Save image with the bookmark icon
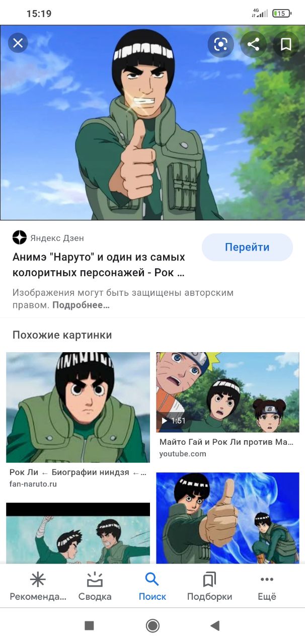The width and height of the screenshot is (305, 644). [286, 44]
